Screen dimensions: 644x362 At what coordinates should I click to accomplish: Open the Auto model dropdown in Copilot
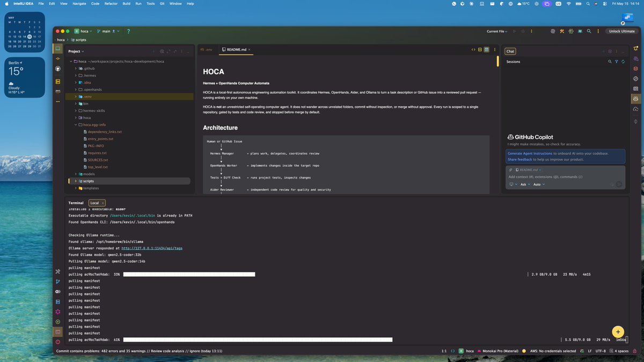(539, 184)
